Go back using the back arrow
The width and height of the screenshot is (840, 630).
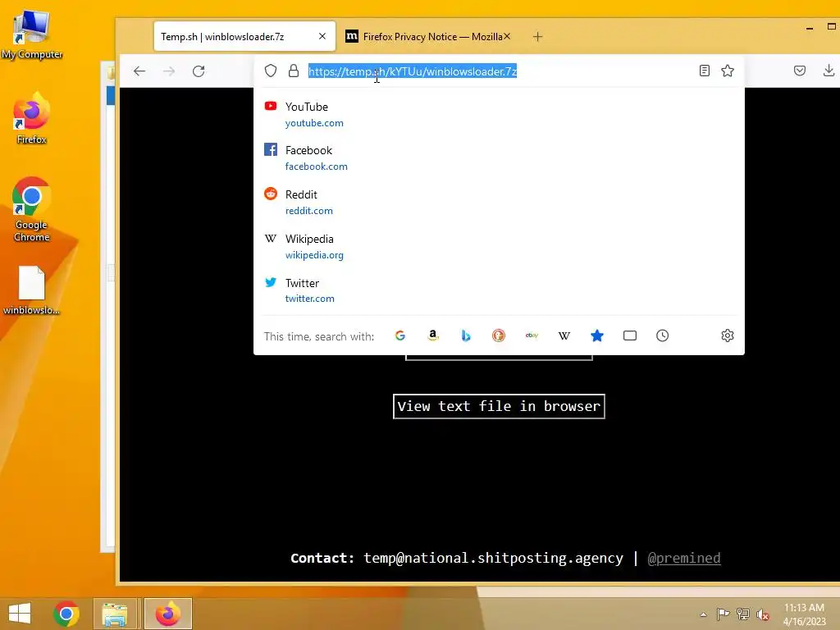139,71
